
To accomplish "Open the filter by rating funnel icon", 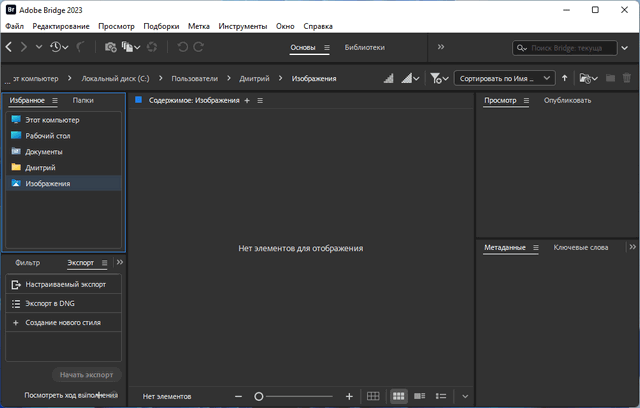I will click(x=437, y=78).
